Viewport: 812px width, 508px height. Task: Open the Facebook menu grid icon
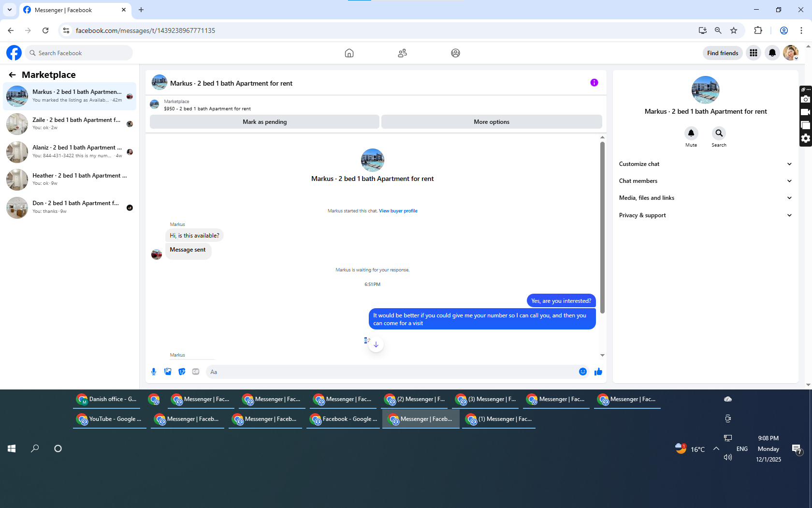[754, 53]
